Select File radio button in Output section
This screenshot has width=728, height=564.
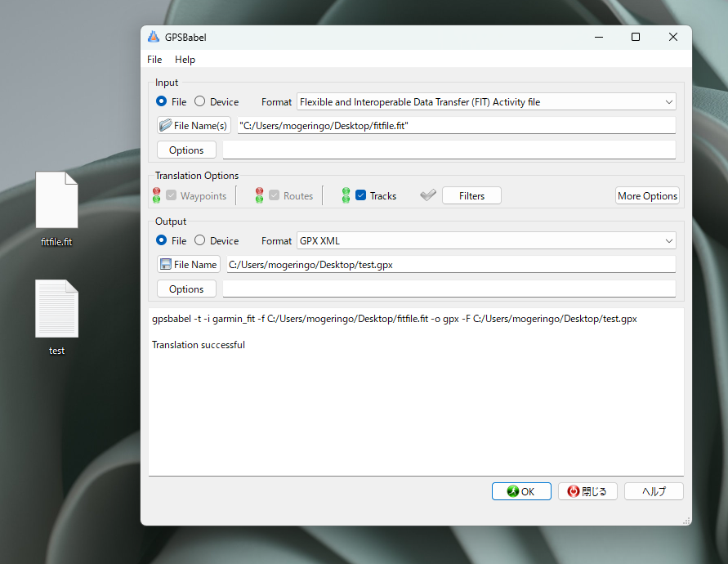pos(162,240)
